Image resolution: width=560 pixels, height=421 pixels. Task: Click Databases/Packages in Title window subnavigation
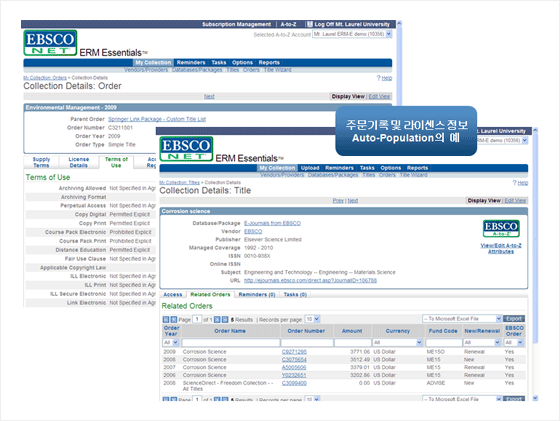tap(333, 175)
